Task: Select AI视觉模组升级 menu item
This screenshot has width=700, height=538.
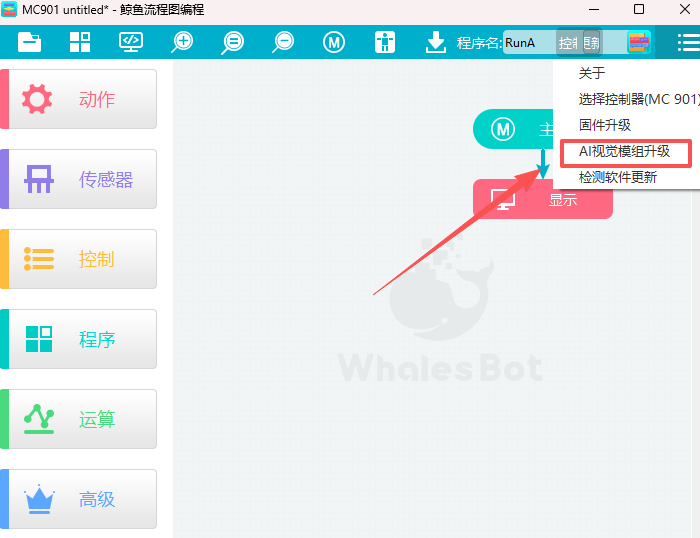Action: click(624, 152)
